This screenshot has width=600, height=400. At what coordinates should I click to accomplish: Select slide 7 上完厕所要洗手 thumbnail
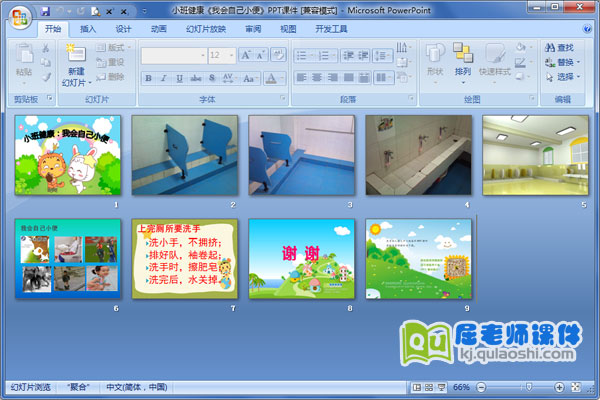[x=185, y=259]
